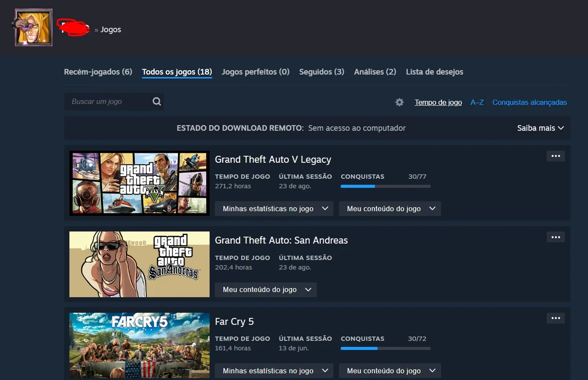The height and width of the screenshot is (380, 588).
Task: Click GTA V achievements progress bar
Action: click(386, 186)
